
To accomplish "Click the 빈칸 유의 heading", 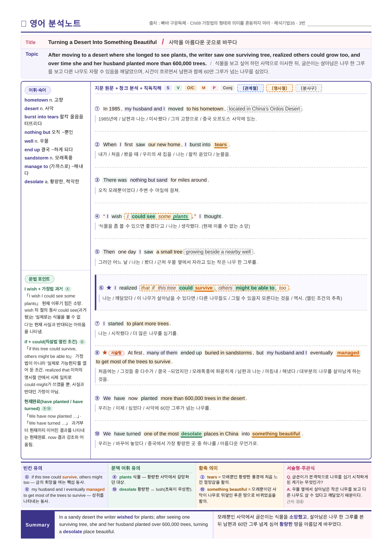I will [x=33, y=468].
